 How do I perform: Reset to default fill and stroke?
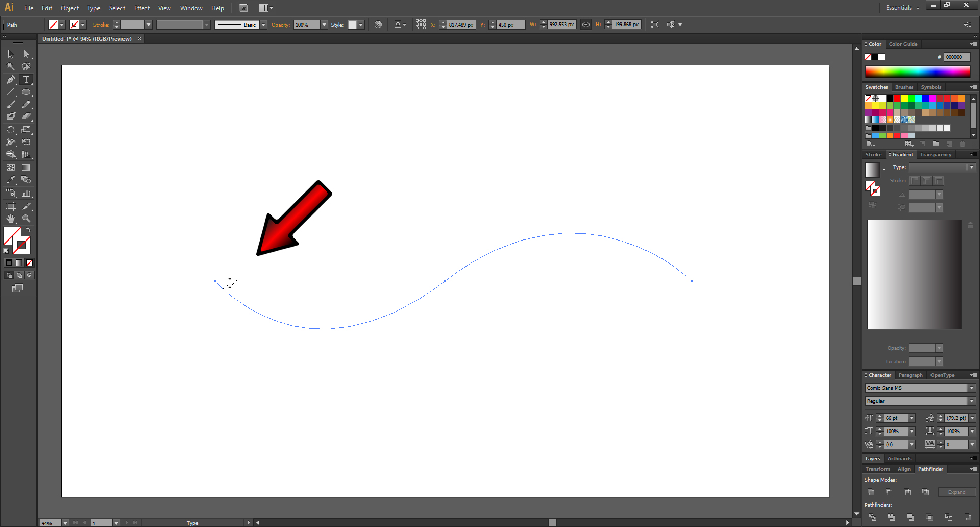click(6, 251)
